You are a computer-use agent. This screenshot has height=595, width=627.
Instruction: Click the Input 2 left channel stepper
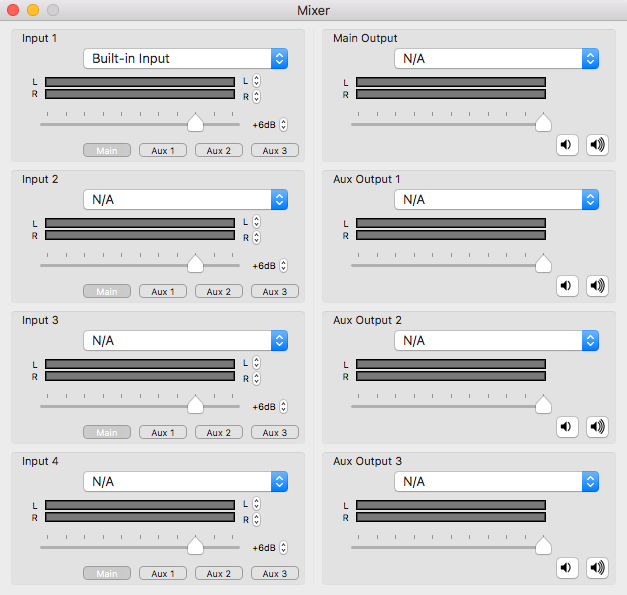(x=257, y=222)
